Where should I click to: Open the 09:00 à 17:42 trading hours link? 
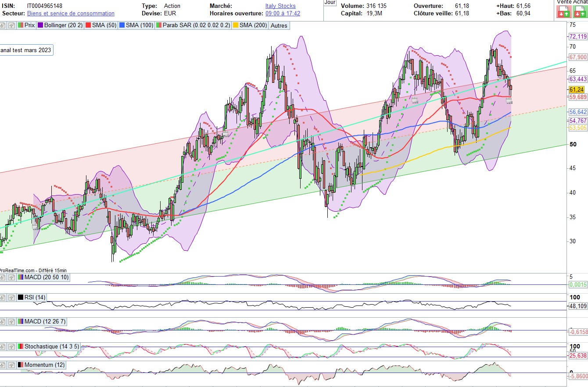283,14
